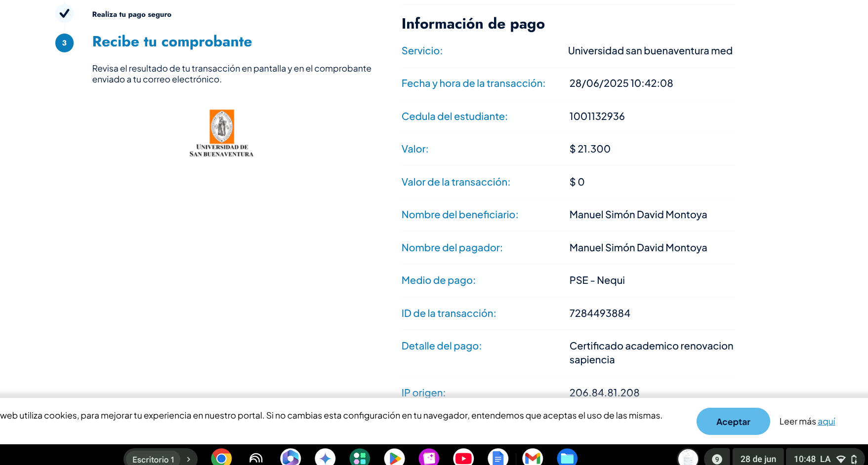Accept cookies with the Aceptar button

click(x=733, y=422)
